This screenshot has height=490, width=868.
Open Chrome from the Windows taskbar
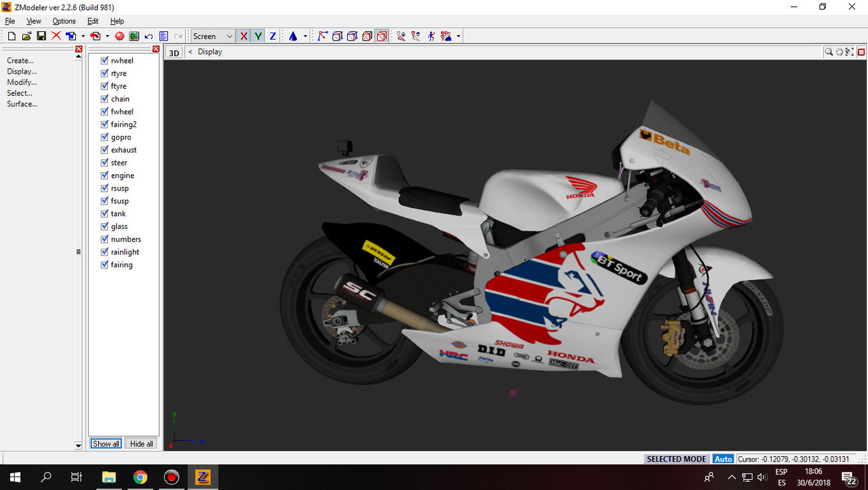tap(140, 477)
